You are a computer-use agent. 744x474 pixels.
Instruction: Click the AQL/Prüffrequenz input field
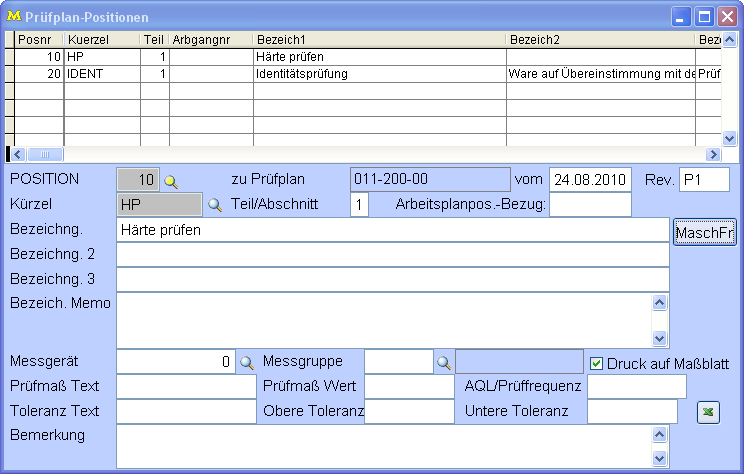coord(637,387)
